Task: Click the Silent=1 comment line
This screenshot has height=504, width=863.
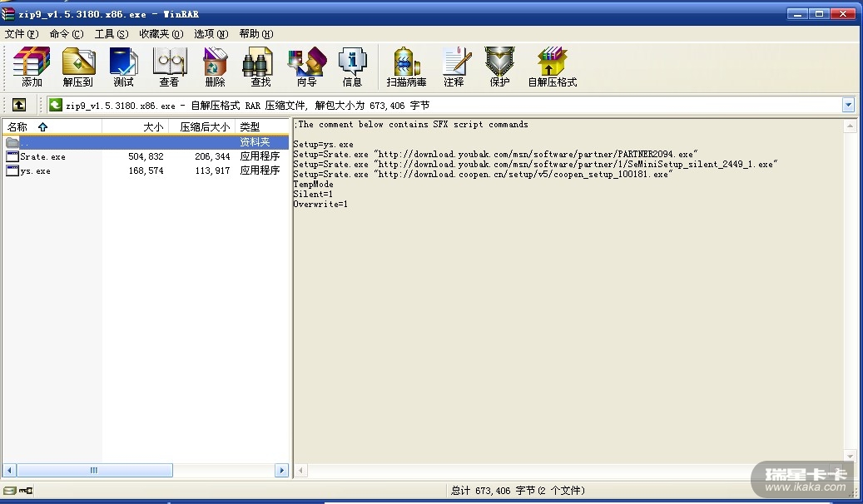Action: point(313,194)
